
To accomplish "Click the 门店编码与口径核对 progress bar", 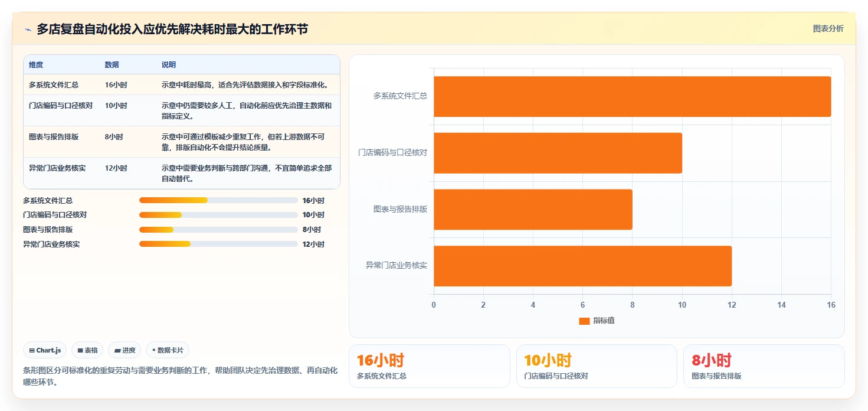I will click(218, 215).
